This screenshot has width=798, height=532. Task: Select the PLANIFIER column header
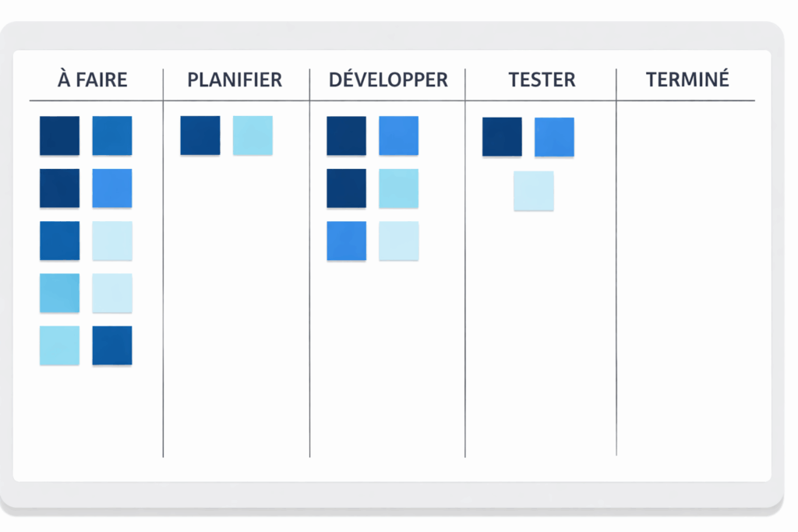[x=235, y=79]
